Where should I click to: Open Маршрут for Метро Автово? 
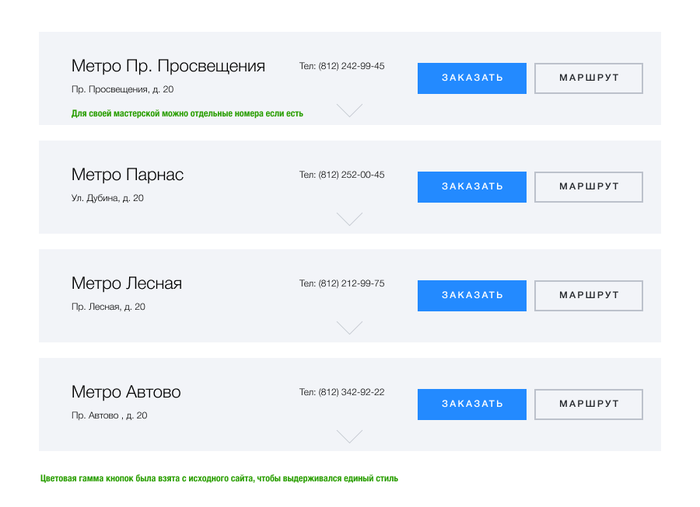(588, 404)
